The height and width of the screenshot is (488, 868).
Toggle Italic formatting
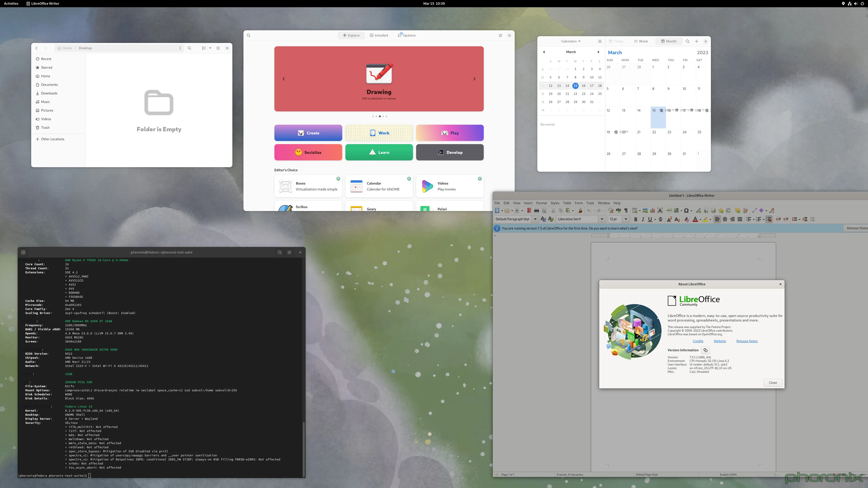point(643,219)
